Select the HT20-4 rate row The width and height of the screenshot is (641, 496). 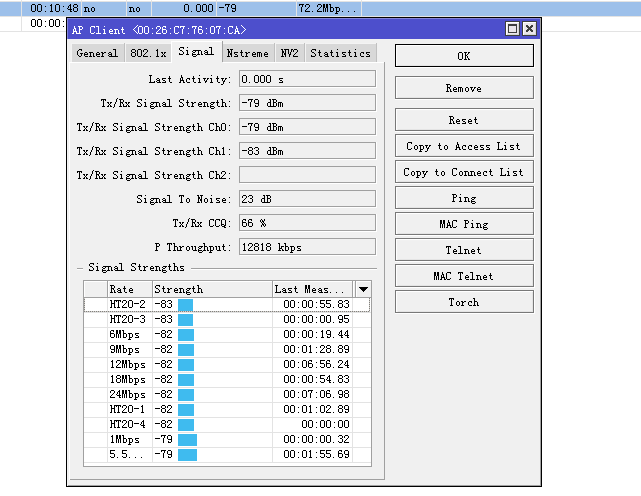[x=227, y=424]
